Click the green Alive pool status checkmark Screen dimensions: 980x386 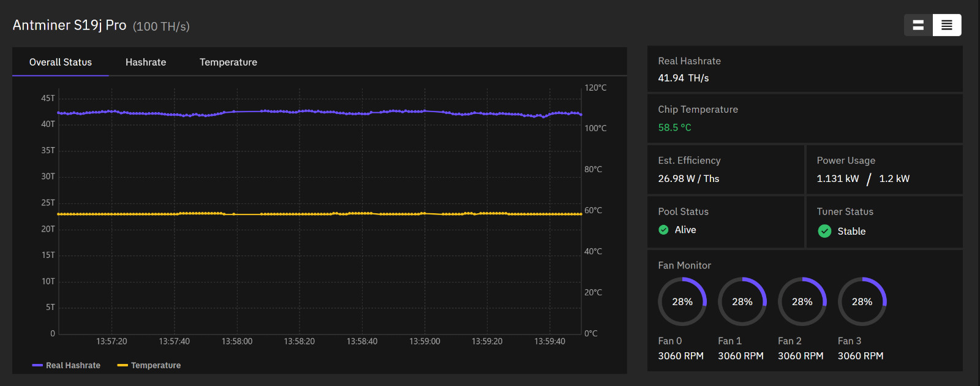(x=663, y=230)
